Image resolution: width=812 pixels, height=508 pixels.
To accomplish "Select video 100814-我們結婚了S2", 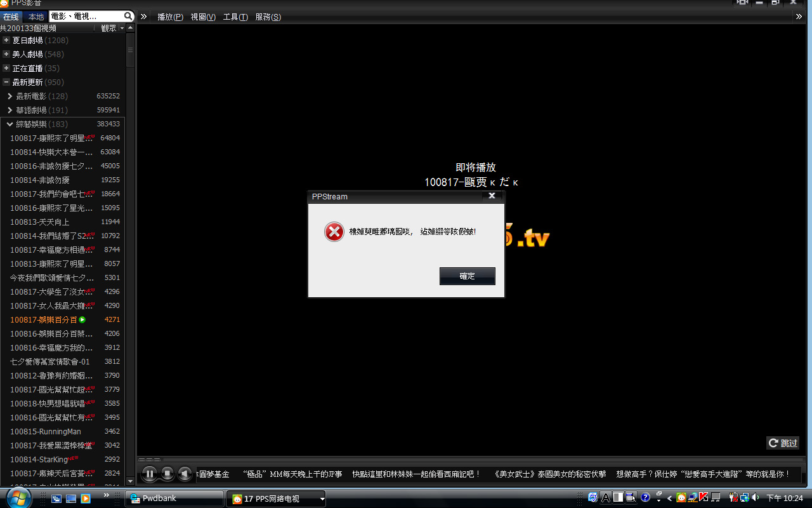I will pyautogui.click(x=63, y=236).
